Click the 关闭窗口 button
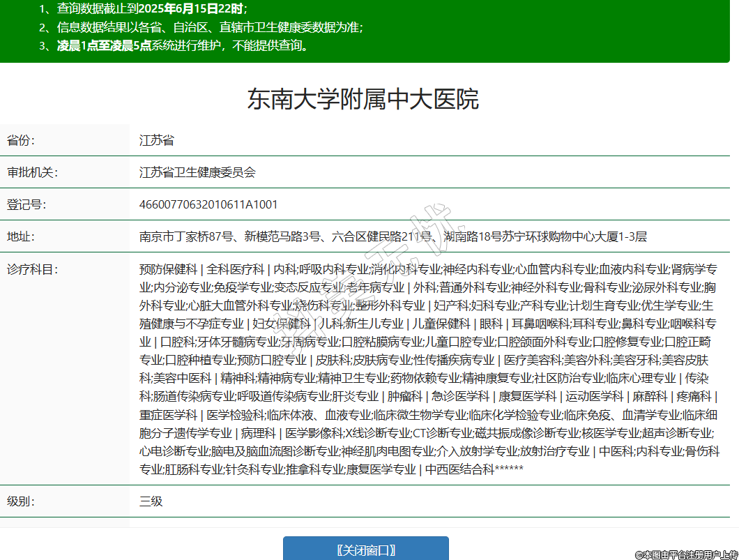 [365, 550]
